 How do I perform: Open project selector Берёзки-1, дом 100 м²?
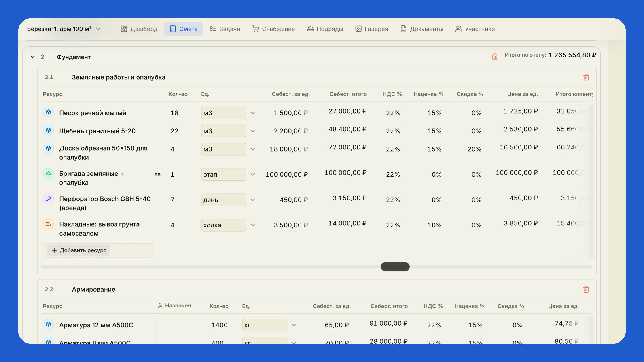64,29
